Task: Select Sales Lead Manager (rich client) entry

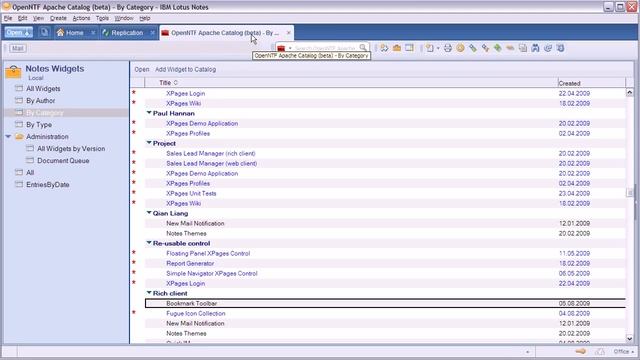Action: [x=385, y=153]
